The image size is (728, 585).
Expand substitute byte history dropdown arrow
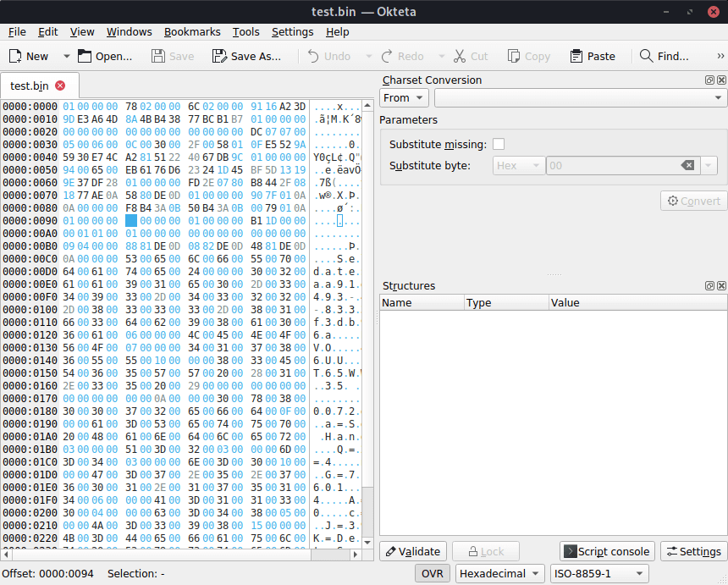[708, 165]
